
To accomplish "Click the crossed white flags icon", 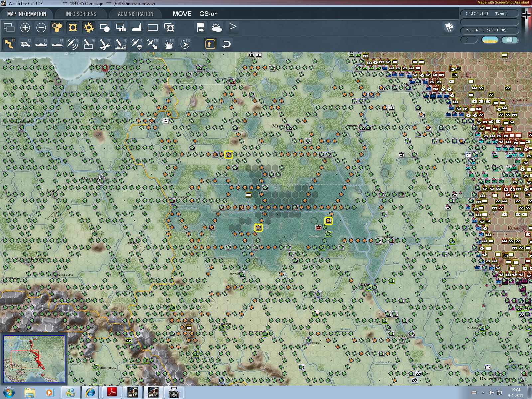I will point(449,27).
